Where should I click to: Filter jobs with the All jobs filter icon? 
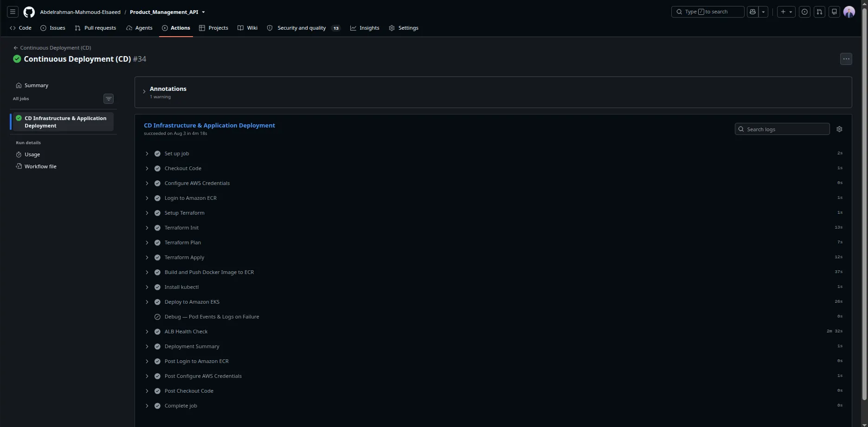click(x=109, y=99)
